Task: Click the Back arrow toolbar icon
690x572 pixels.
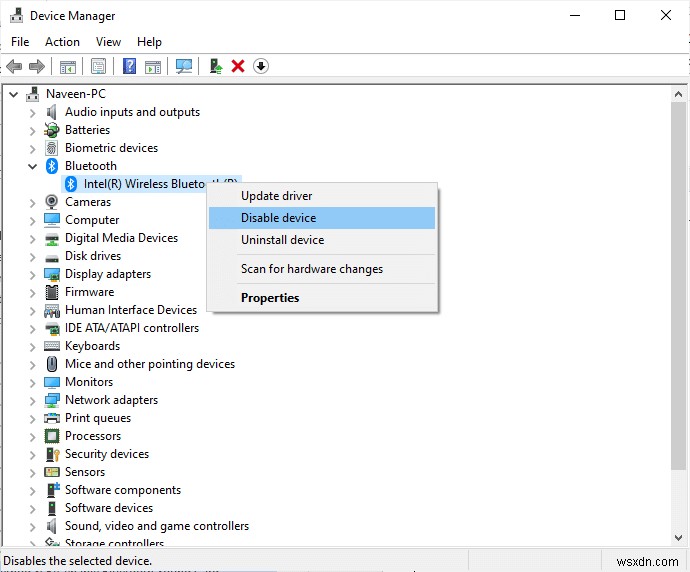Action: point(14,66)
